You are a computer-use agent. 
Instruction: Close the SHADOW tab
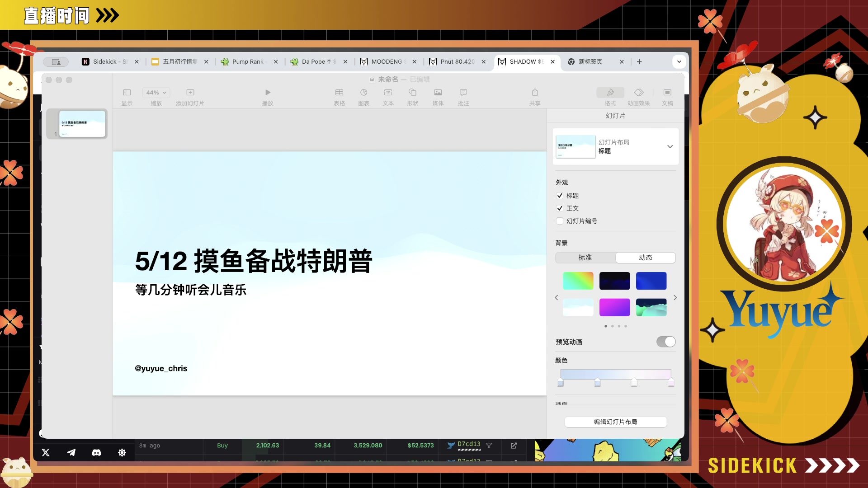552,62
